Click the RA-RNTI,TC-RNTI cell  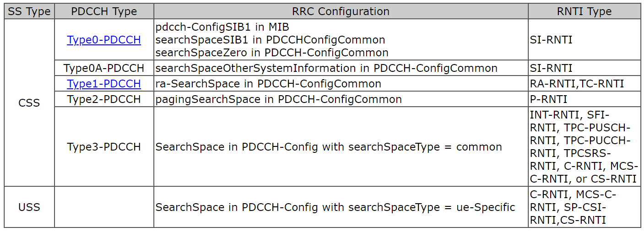584,84
